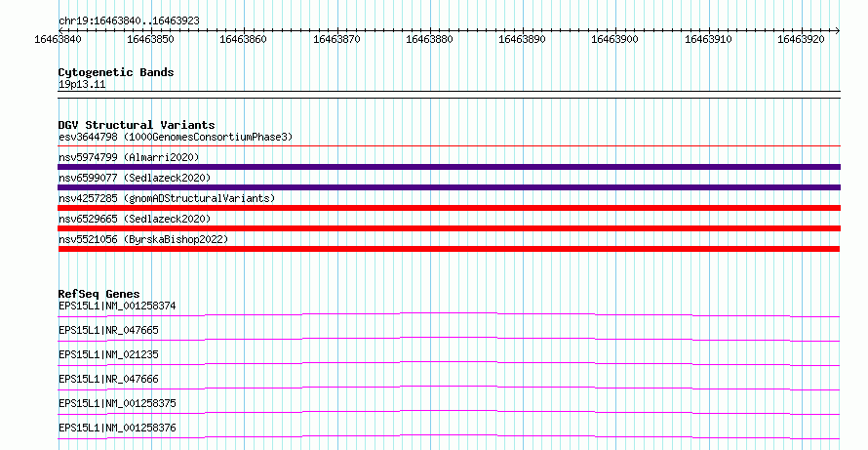Open EPS15L1|NR_047665 transcript label
The width and height of the screenshot is (868, 450).
coord(108,330)
